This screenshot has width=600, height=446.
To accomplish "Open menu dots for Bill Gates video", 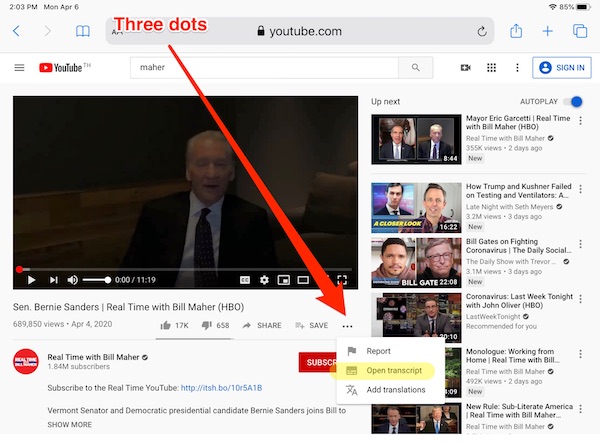I will (580, 244).
